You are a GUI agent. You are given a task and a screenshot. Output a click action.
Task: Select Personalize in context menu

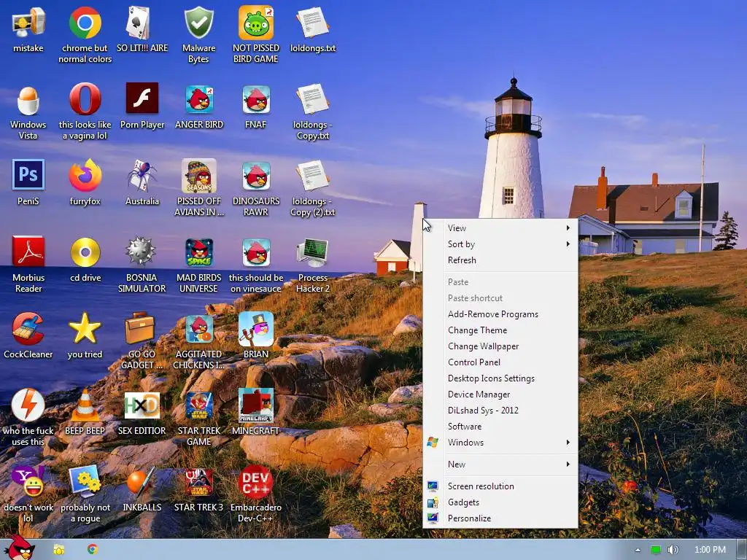(x=500, y=518)
